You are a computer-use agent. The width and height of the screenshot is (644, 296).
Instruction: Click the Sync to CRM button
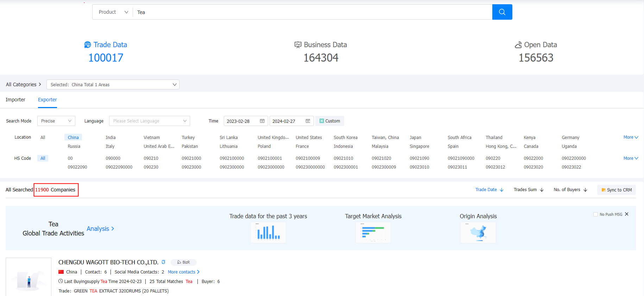pos(617,190)
